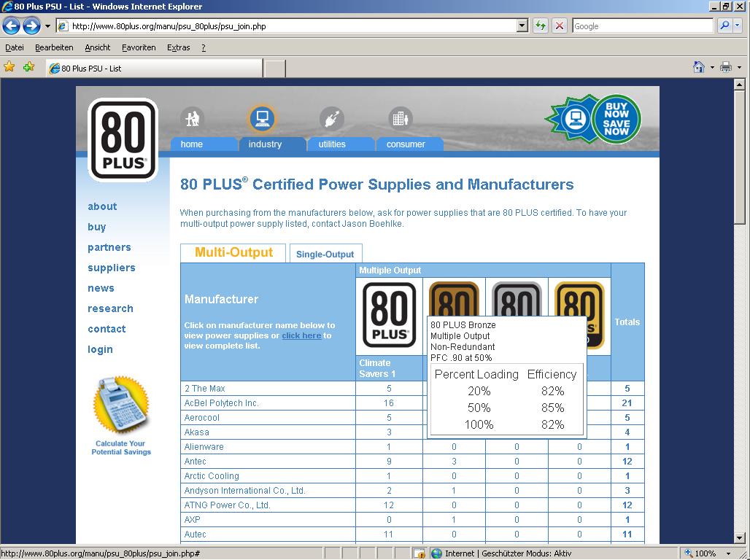Open the Ansicht menu

pos(98,47)
